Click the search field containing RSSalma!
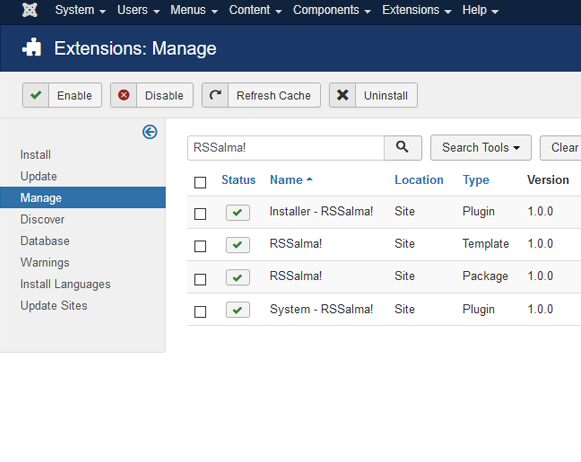This screenshot has height=462, width=581. click(x=286, y=148)
